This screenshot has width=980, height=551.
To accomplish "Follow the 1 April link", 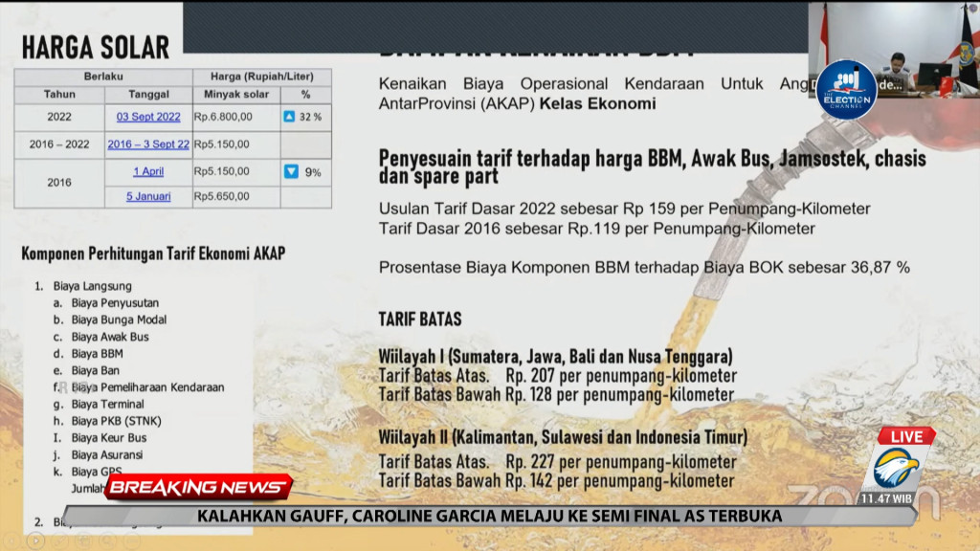I will tap(148, 172).
